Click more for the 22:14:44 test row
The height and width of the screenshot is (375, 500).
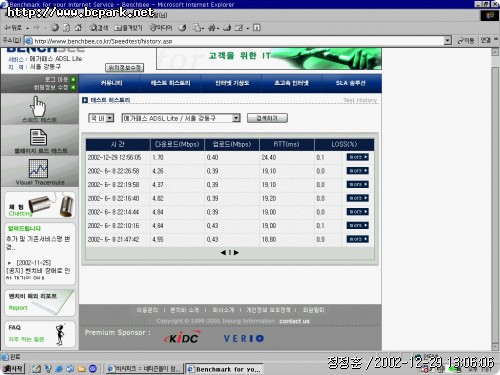coord(357,212)
